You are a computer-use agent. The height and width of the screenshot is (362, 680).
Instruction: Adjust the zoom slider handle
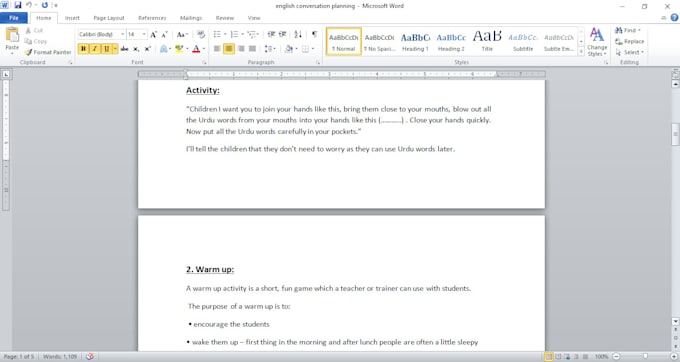(645, 356)
